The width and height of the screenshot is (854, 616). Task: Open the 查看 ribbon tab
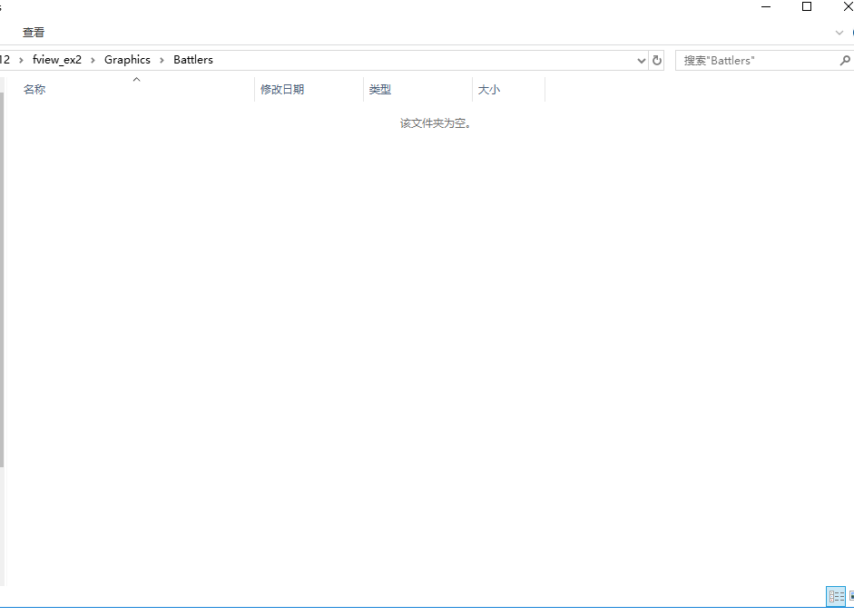point(34,33)
